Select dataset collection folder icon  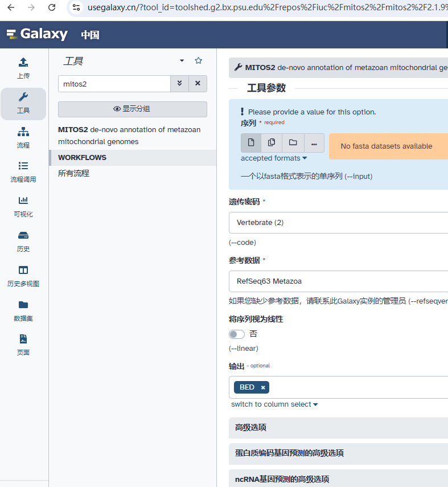(x=293, y=142)
